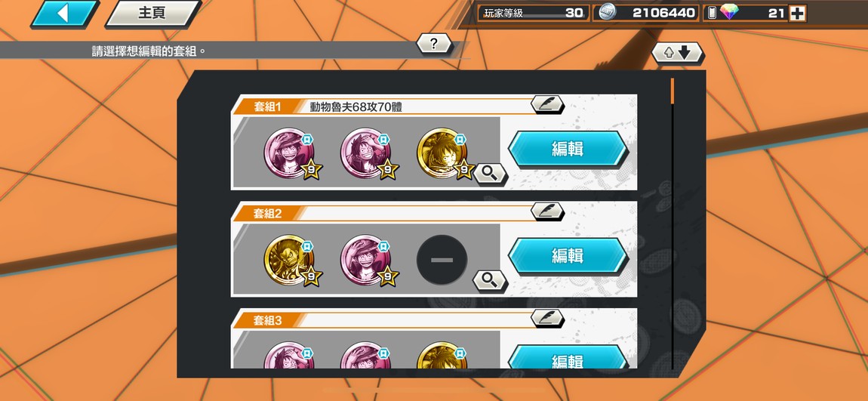Tap the rainbow gem currency icon
The width and height of the screenshot is (868, 401).
coord(729,13)
